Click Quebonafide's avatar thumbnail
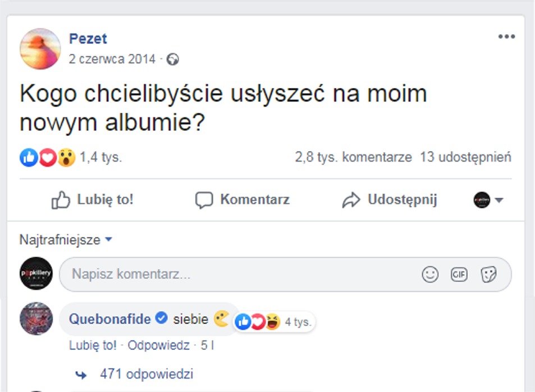The image size is (535, 392). [36, 318]
